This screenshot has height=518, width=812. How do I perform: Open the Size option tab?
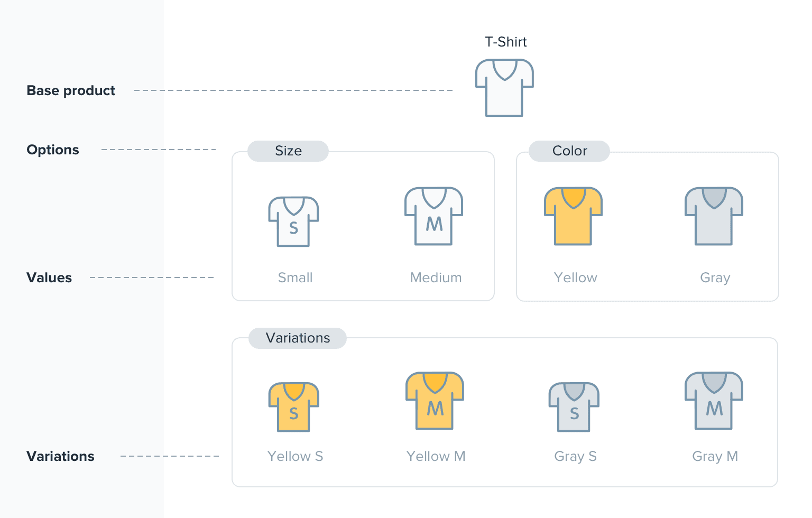point(288,151)
